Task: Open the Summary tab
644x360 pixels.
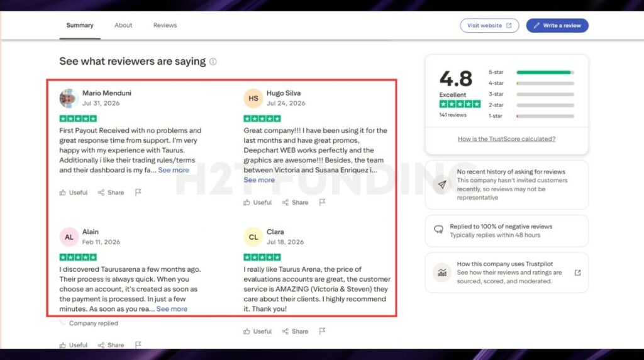Action: (x=80, y=25)
